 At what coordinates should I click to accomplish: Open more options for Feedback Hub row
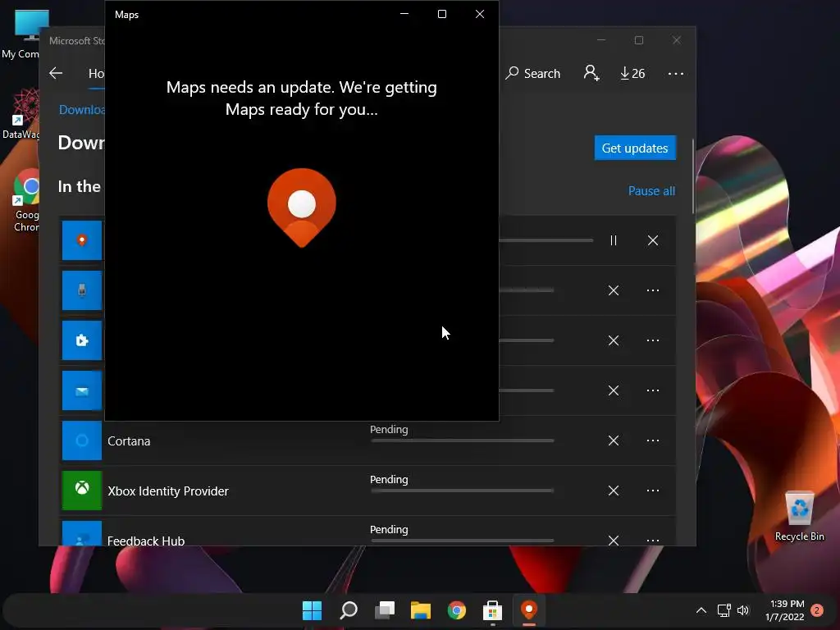[652, 540]
